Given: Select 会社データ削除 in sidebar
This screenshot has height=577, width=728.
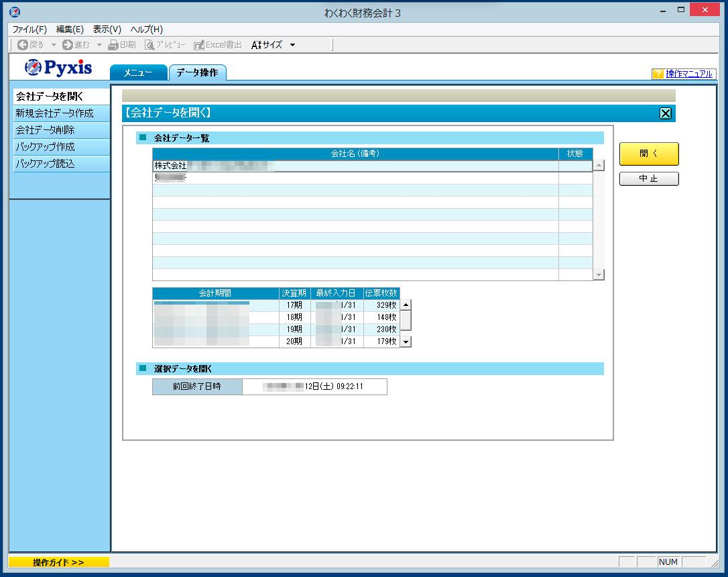Looking at the screenshot, I should pyautogui.click(x=61, y=130).
